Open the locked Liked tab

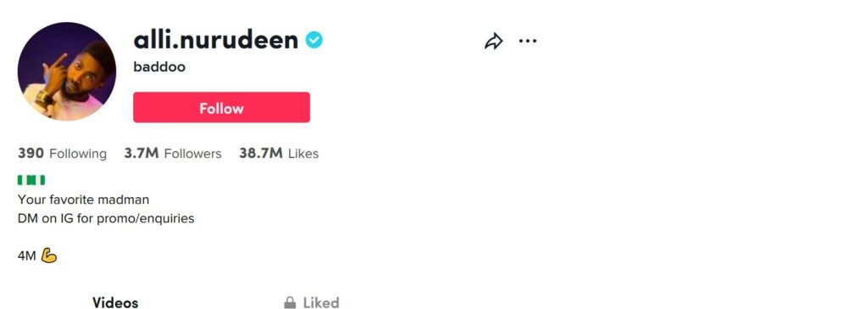pyautogui.click(x=312, y=302)
